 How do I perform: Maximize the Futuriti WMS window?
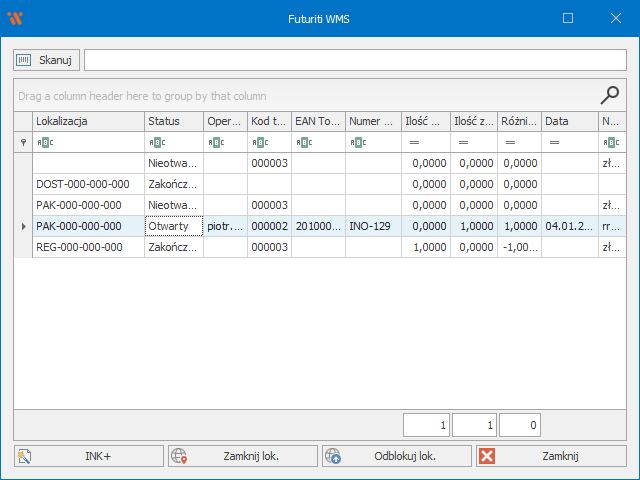coord(568,18)
